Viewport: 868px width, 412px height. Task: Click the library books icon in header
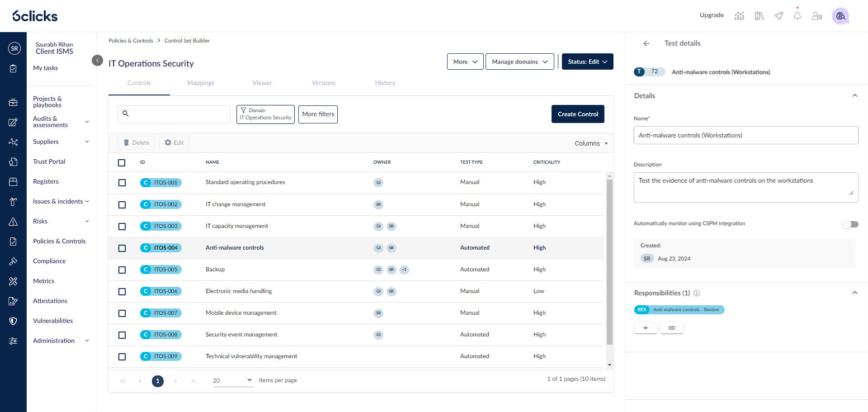click(x=759, y=16)
